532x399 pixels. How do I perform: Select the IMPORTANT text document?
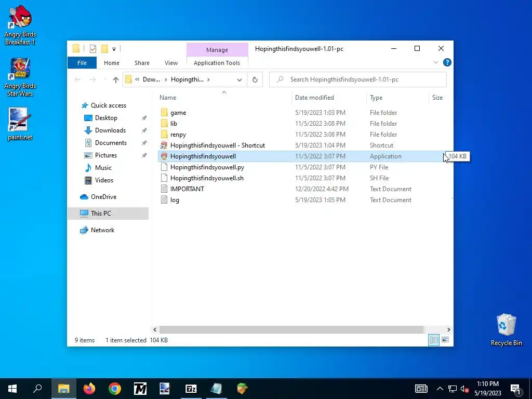tap(187, 189)
